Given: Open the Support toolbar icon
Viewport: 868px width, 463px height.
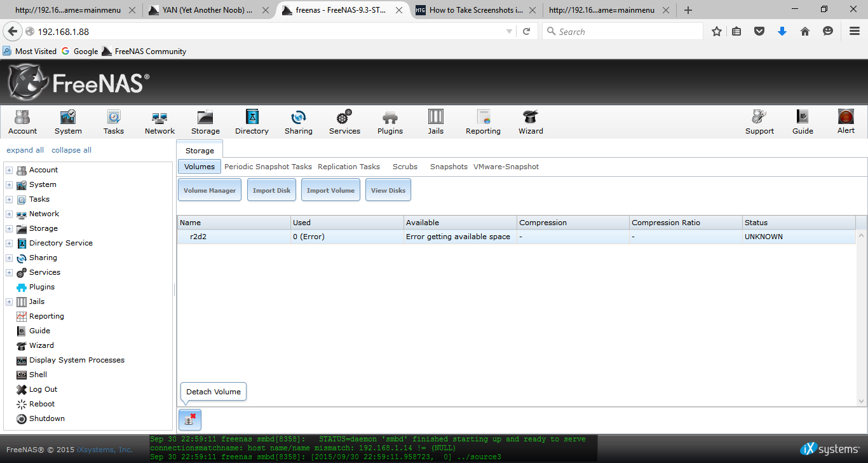Looking at the screenshot, I should tap(759, 121).
